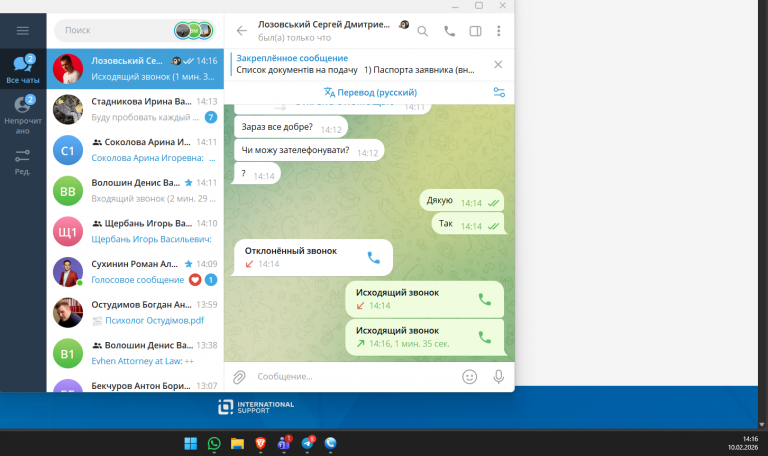Open chat with Остудимов Богдан
Image resolution: width=768 pixels, height=456 pixels.
click(x=135, y=312)
